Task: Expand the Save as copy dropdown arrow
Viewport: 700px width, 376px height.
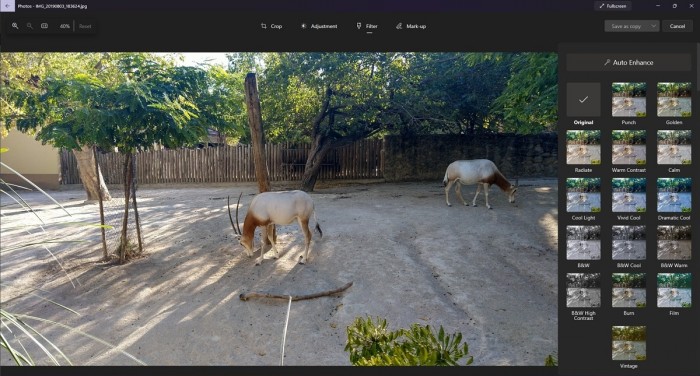Action: 654,26
